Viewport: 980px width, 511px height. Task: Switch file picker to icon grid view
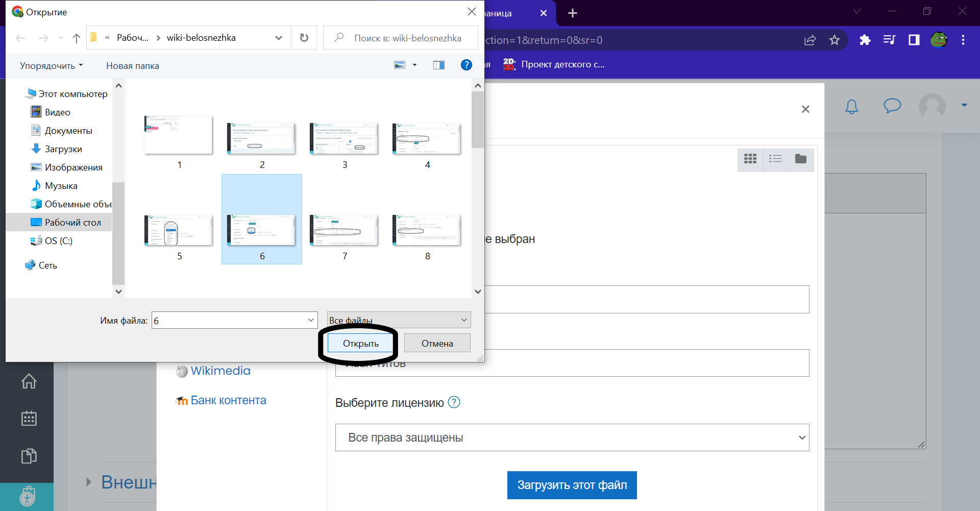[750, 159]
